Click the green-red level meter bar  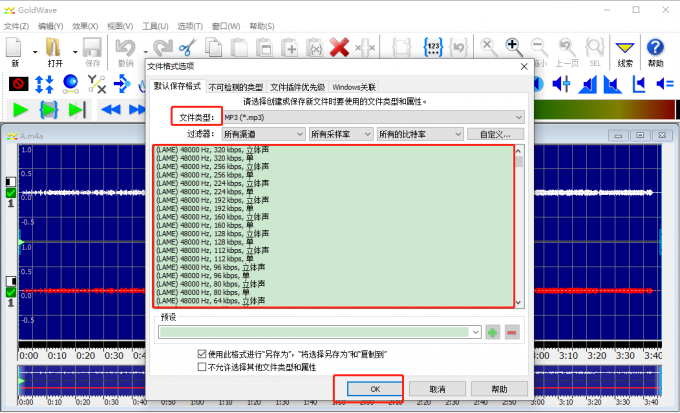(x=603, y=110)
